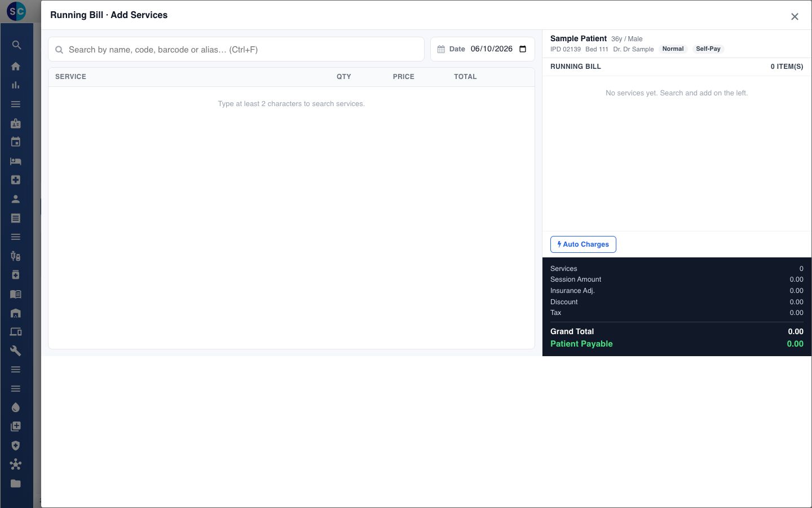Open the open-book icon in the sidebar

pos(16,294)
